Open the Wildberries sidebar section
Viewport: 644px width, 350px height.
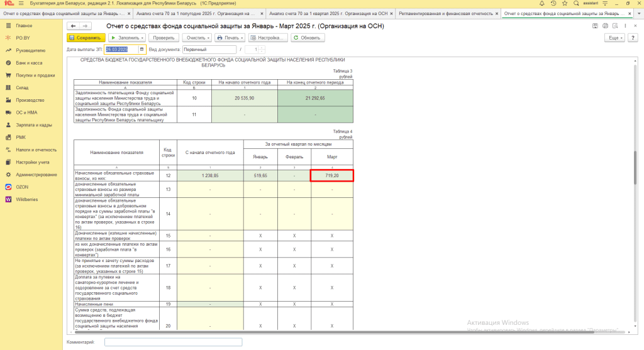[x=28, y=199]
